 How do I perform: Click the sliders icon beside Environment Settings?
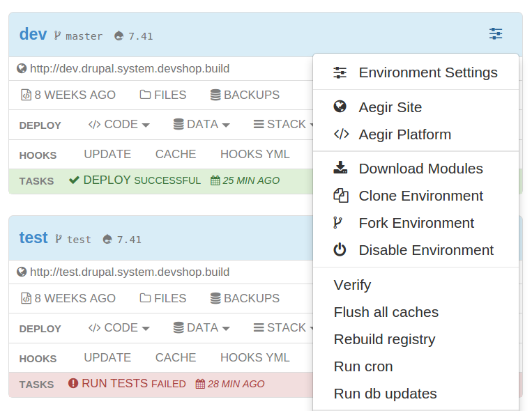340,72
